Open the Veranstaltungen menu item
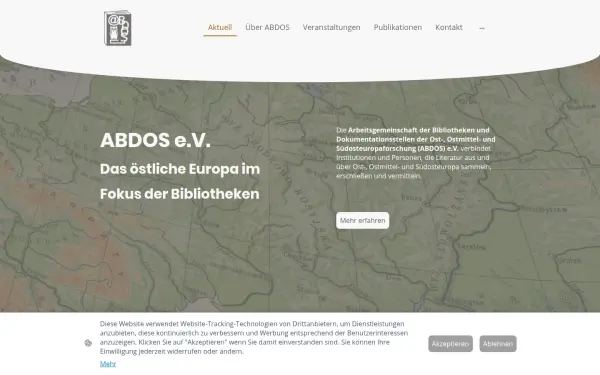The image size is (600, 375). click(331, 27)
